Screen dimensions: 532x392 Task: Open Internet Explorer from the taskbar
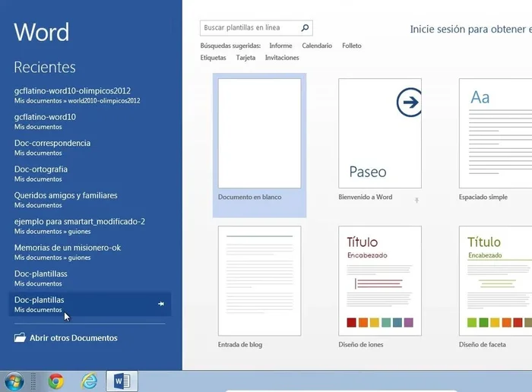89,381
